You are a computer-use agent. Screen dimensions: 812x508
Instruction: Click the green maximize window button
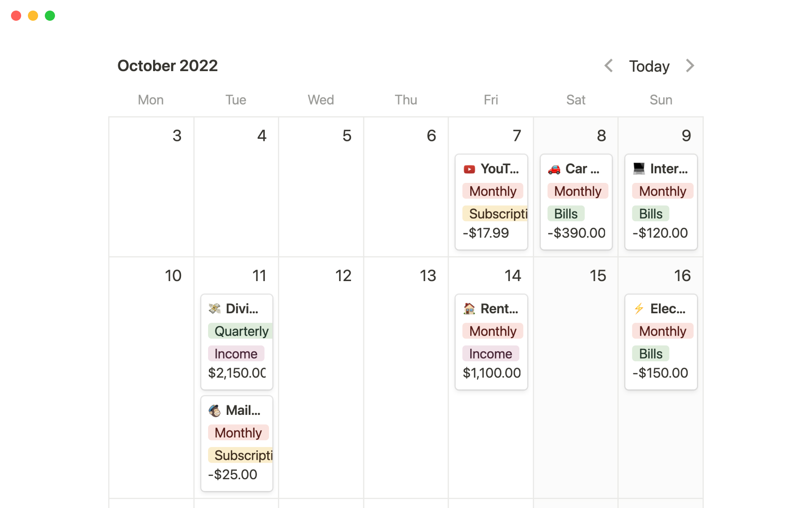pos(50,16)
